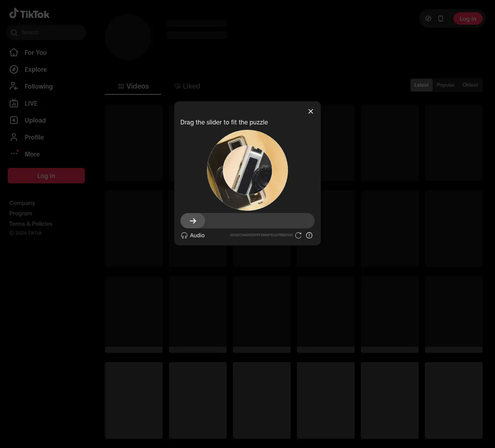Click the mobile phone icon in the header
495x448 pixels.
click(x=441, y=18)
